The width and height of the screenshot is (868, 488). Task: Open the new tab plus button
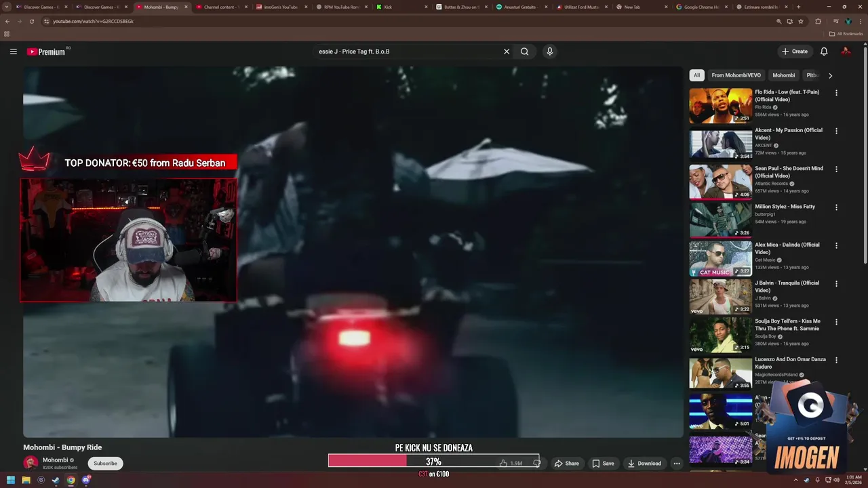[798, 7]
